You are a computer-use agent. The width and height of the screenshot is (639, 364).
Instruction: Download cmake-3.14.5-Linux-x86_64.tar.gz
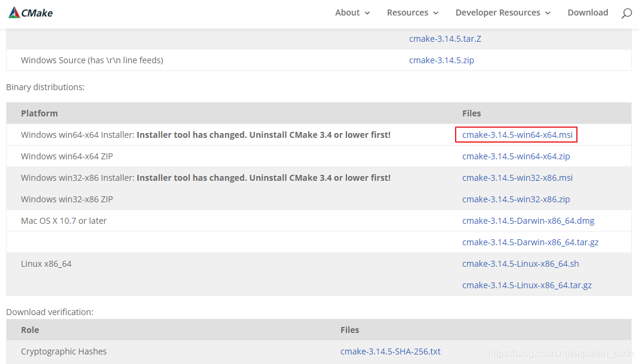[527, 285]
